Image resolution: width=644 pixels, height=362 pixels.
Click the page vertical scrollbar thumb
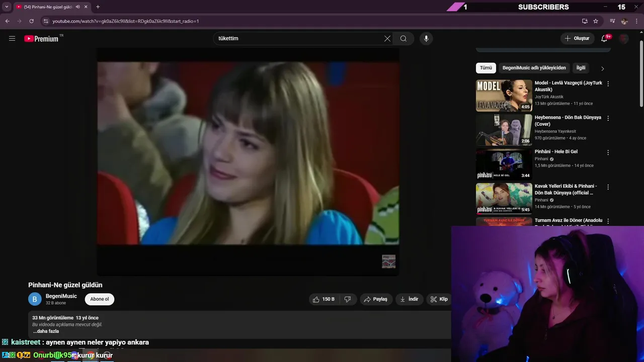tap(641, 73)
